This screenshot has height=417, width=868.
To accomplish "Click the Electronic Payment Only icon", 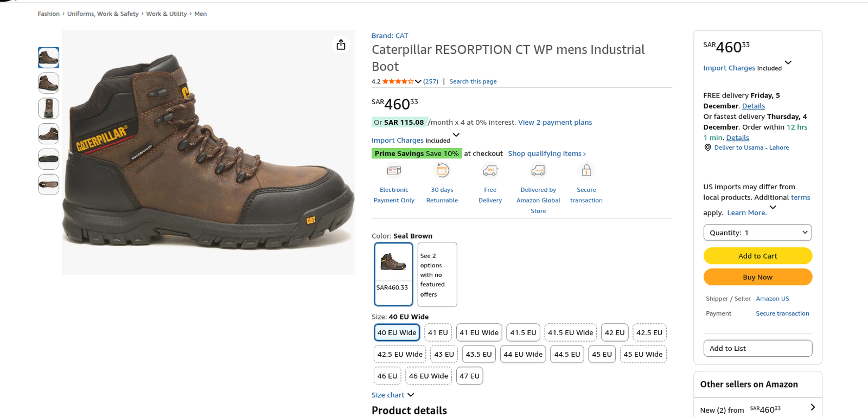I will [x=394, y=171].
